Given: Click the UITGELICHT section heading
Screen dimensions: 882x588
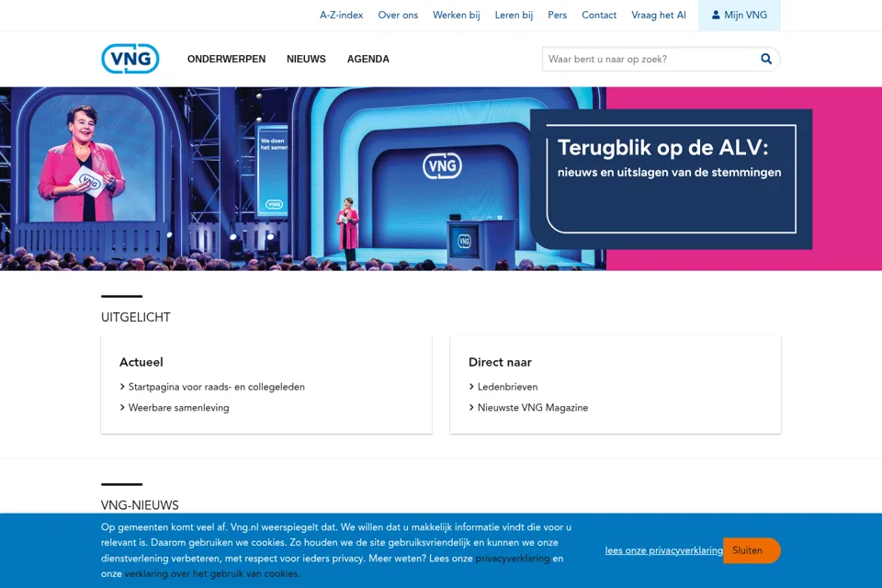Looking at the screenshot, I should tap(136, 317).
